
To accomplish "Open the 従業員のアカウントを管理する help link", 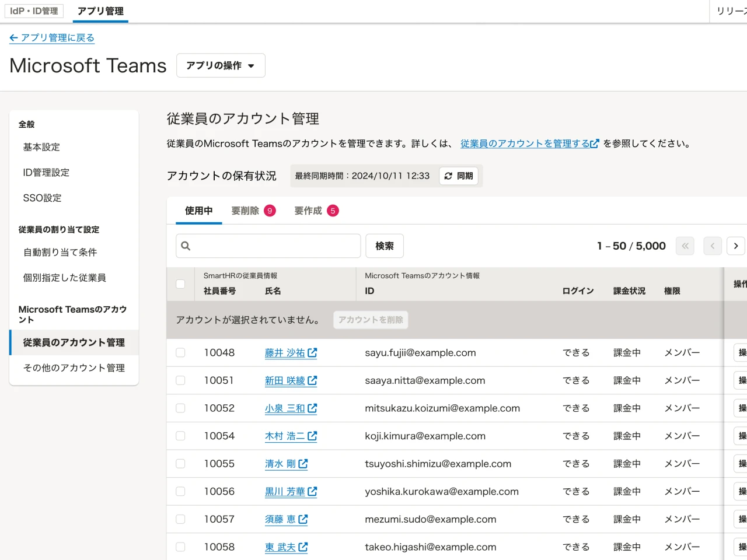I will (529, 143).
